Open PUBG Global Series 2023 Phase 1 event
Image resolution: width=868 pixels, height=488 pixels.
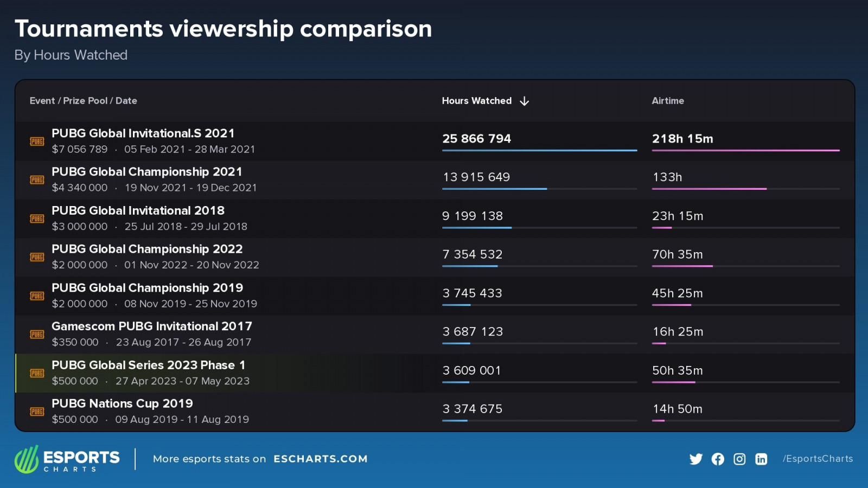(149, 365)
